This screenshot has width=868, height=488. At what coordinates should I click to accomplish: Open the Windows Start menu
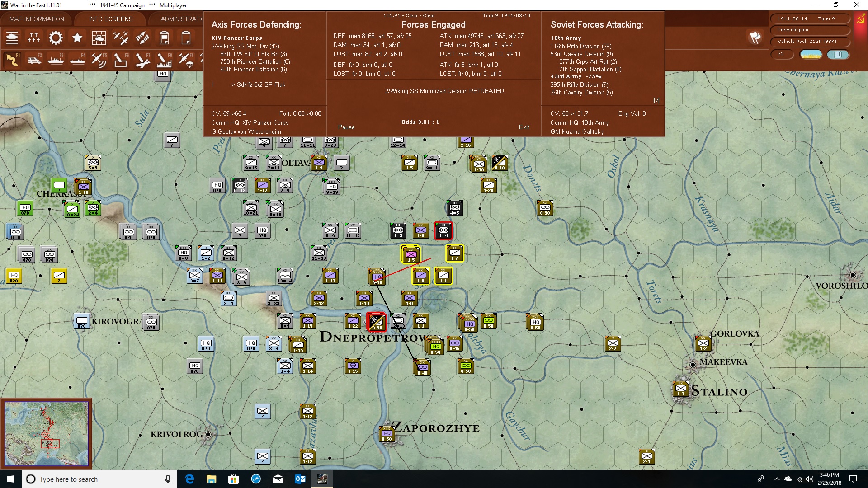(11, 479)
